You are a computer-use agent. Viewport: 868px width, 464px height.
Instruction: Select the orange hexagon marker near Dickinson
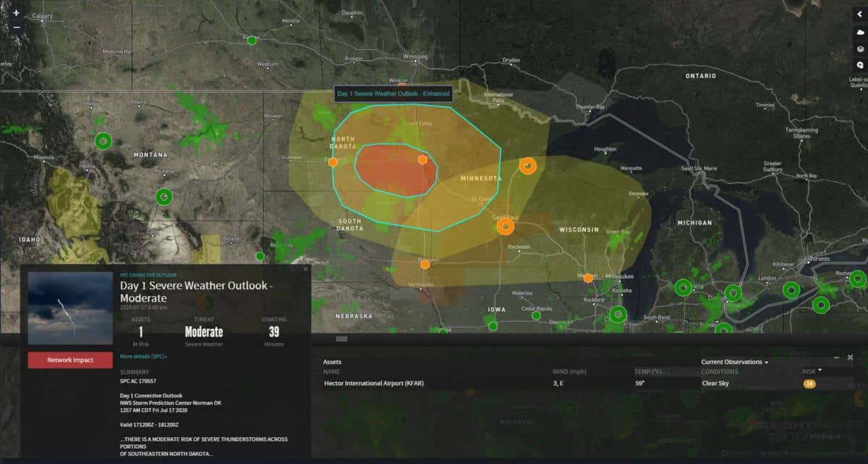tap(333, 163)
